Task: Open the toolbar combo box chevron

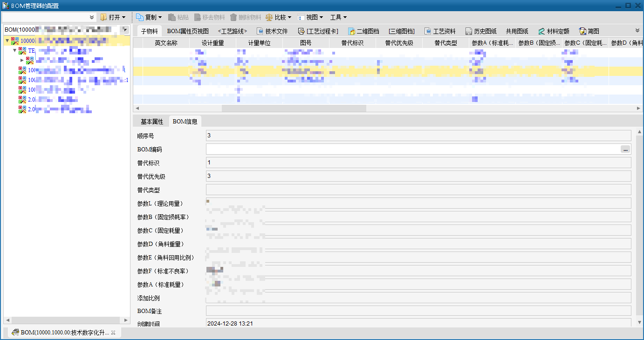Action: (x=92, y=17)
